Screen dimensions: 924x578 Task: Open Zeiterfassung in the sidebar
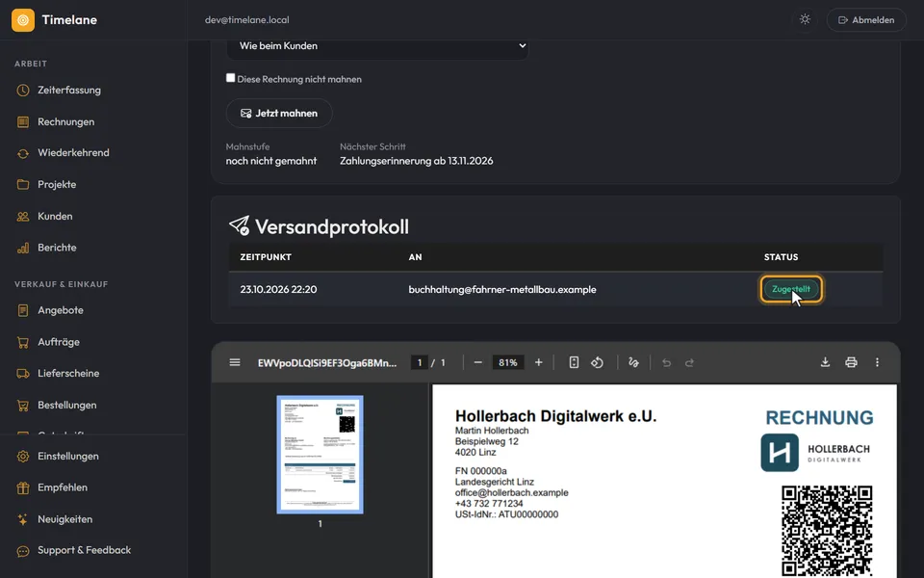point(69,91)
